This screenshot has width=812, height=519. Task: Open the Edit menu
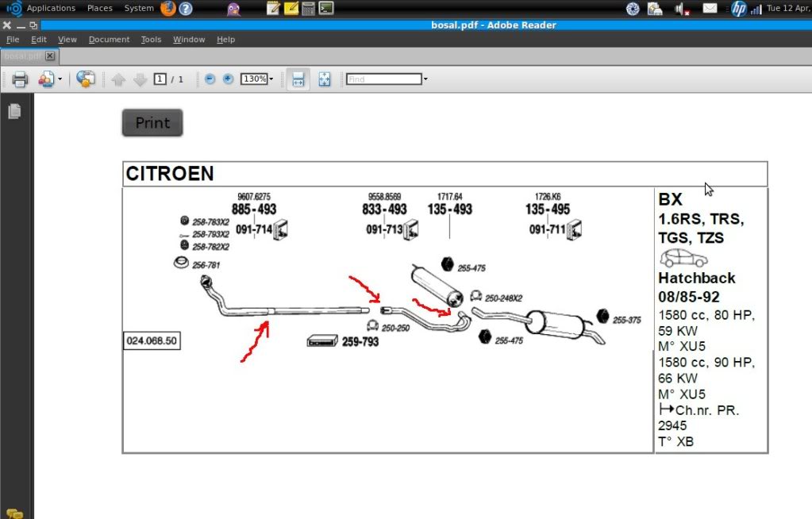38,40
